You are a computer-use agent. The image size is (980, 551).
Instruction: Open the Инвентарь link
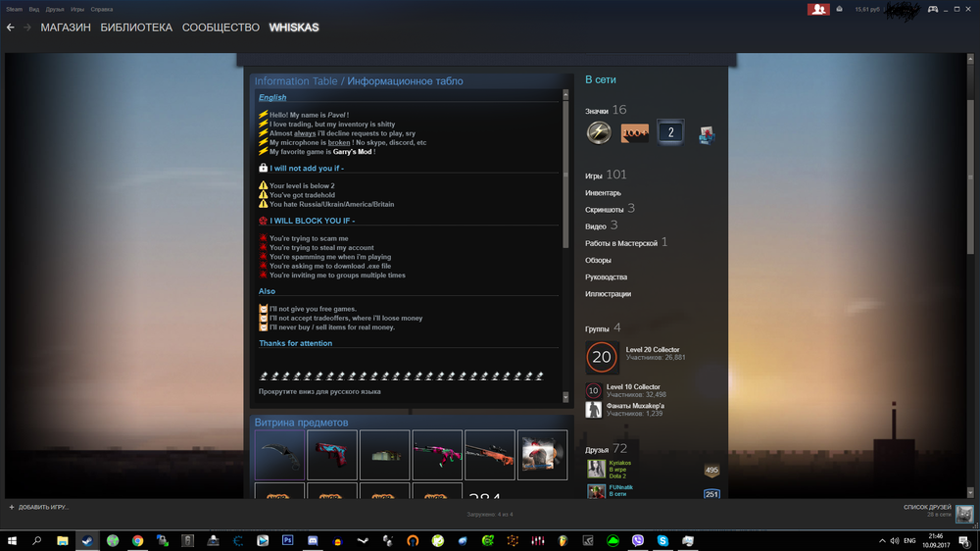click(603, 193)
